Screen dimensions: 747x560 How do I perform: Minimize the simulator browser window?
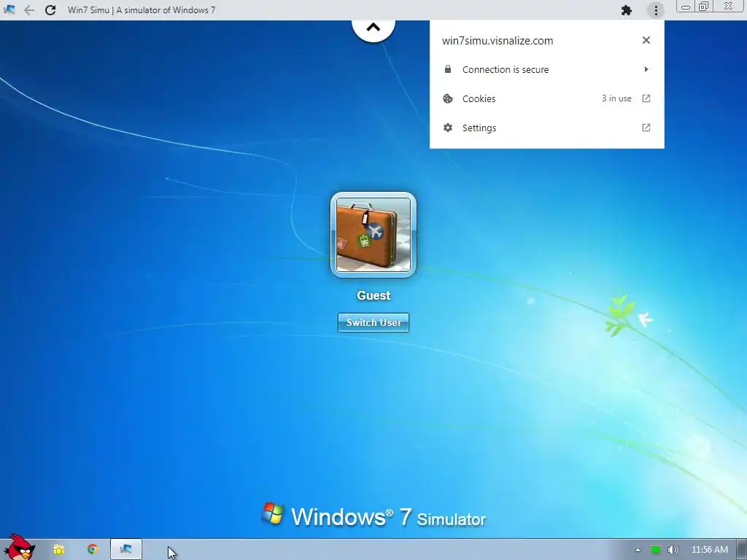pyautogui.click(x=686, y=7)
